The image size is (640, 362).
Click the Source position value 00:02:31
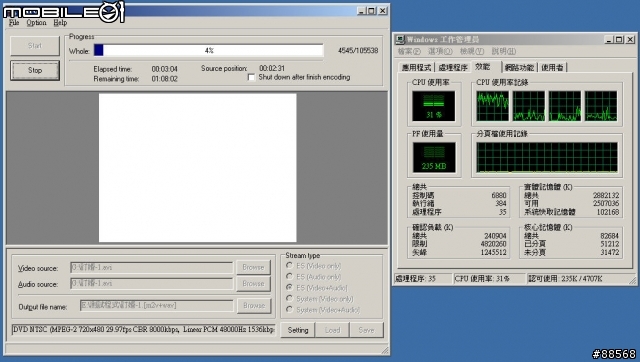point(272,68)
